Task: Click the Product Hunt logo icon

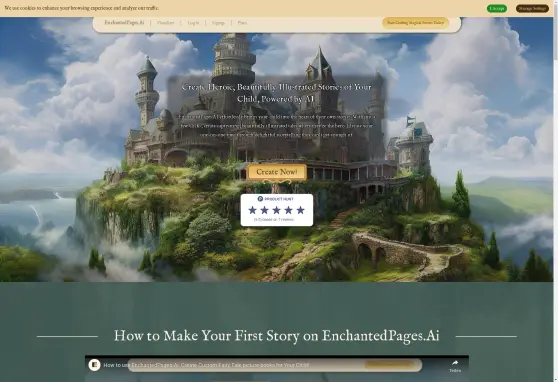Action: click(x=260, y=199)
